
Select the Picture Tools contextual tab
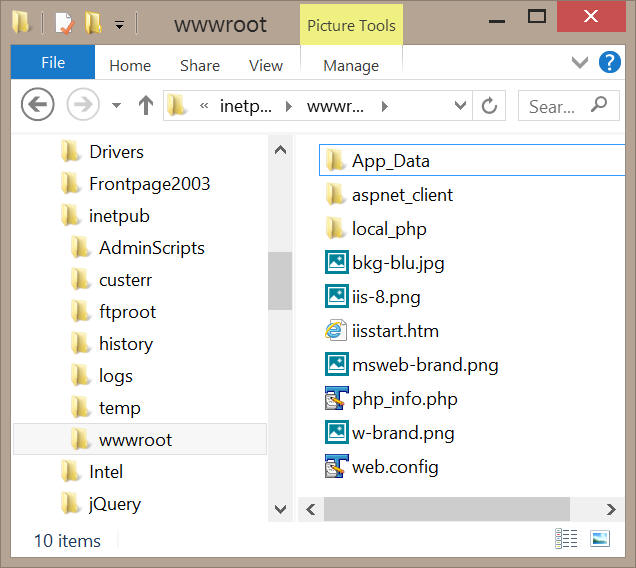(351, 25)
